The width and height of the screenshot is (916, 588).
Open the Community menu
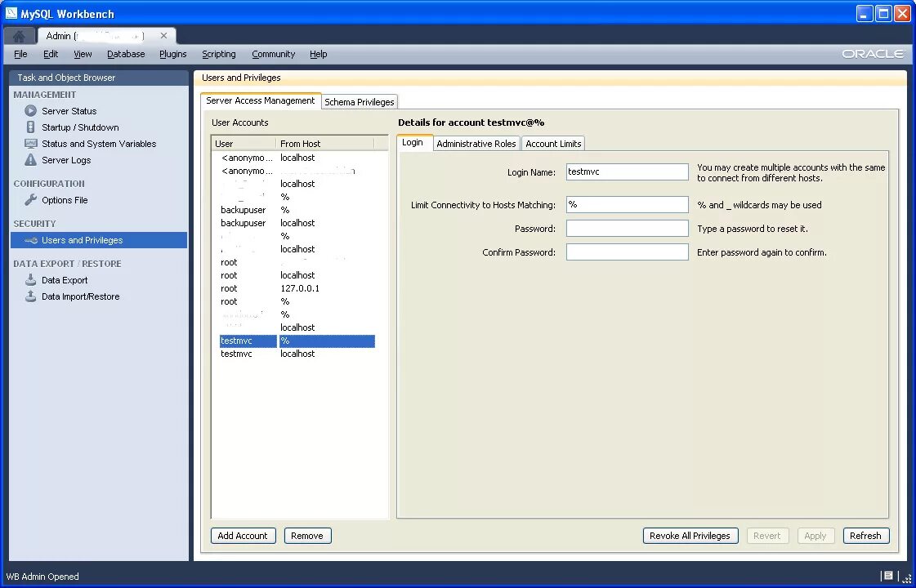click(x=273, y=54)
